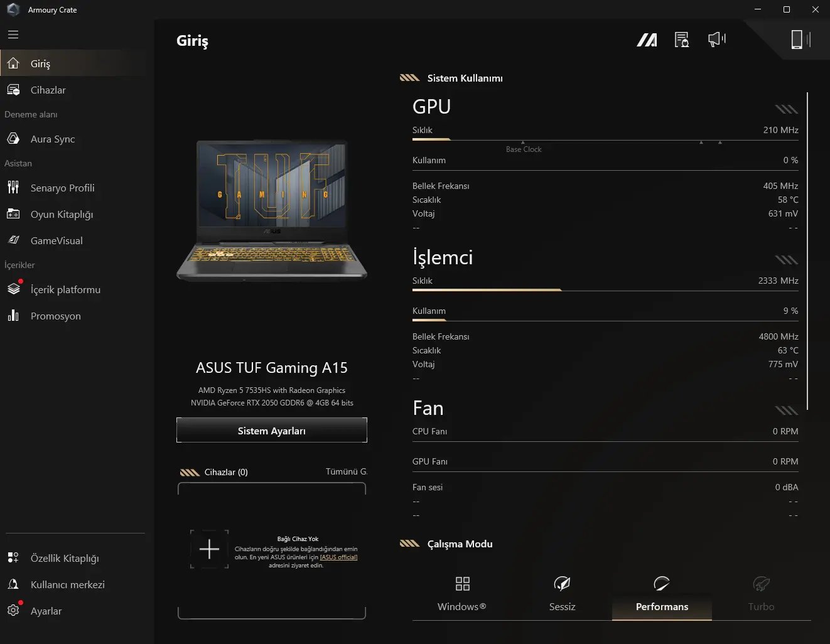Open the ASUS official link
Image resolution: width=830 pixels, height=644 pixels.
tap(338, 557)
